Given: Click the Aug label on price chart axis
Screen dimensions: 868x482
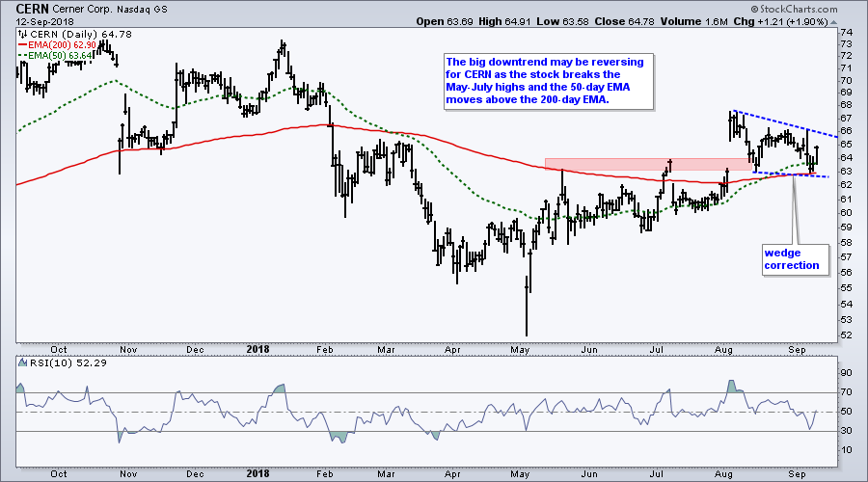Looking at the screenshot, I should coord(723,350).
